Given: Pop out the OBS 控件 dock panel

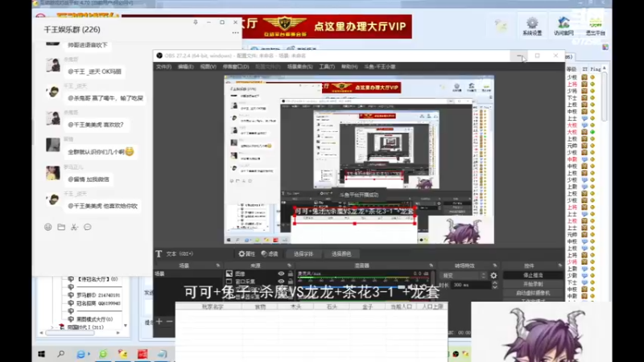Looking at the screenshot, I should 559,266.
